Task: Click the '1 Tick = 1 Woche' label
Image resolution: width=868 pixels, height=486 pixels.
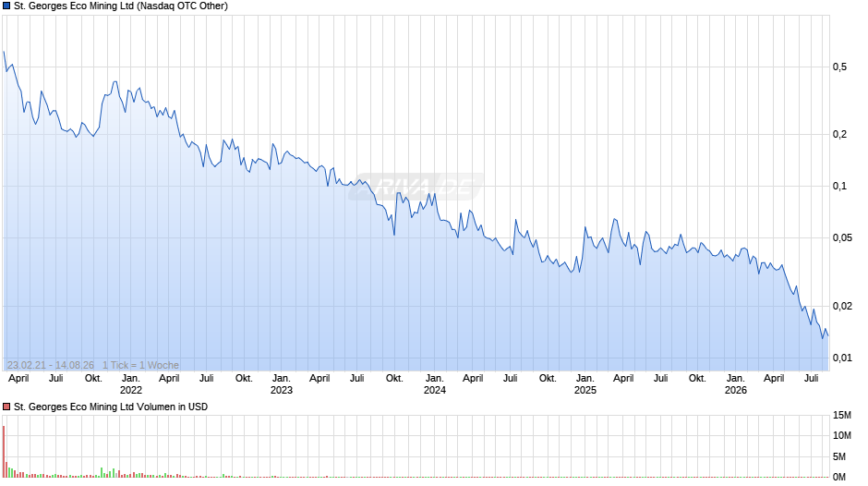Action: click(x=140, y=365)
